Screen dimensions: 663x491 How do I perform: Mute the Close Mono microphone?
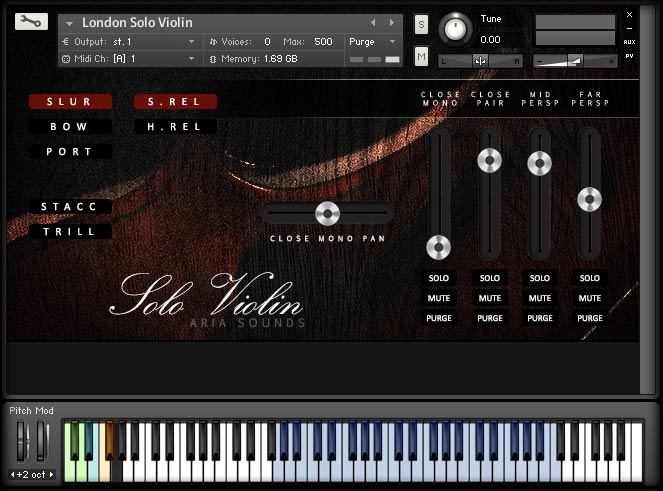pos(439,298)
